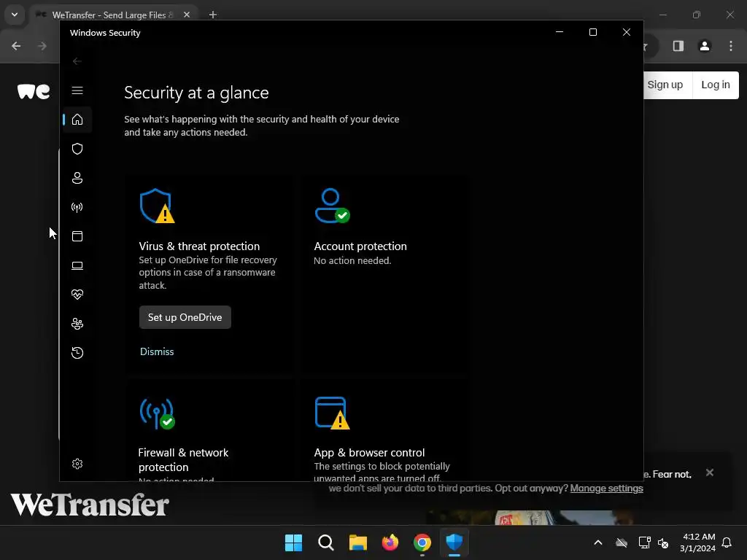The height and width of the screenshot is (560, 747).
Task: Click the Account protection tile icon
Action: (x=332, y=206)
